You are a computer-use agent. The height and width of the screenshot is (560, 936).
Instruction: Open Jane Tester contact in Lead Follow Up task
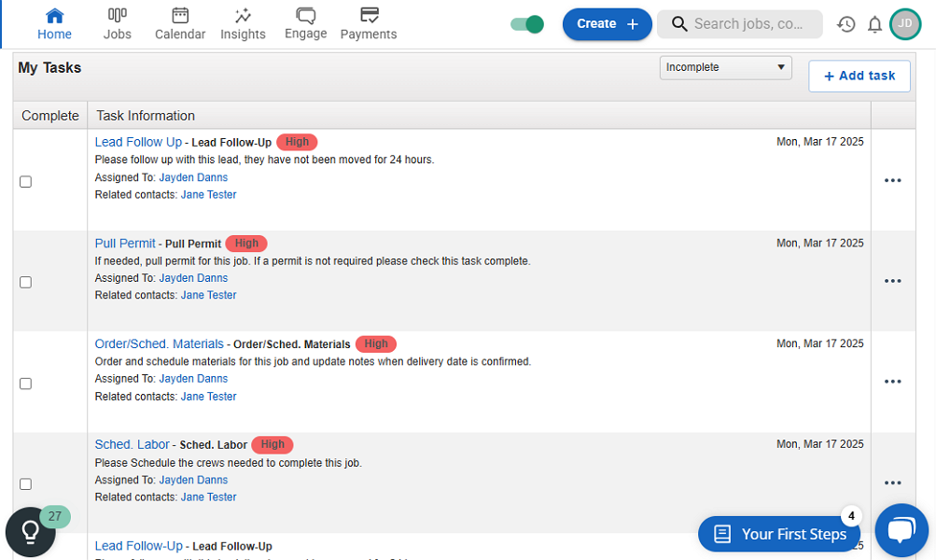click(208, 195)
